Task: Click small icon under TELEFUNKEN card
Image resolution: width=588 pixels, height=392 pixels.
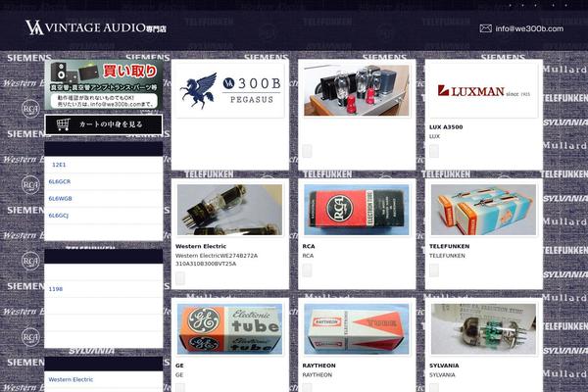Action: pos(434,270)
